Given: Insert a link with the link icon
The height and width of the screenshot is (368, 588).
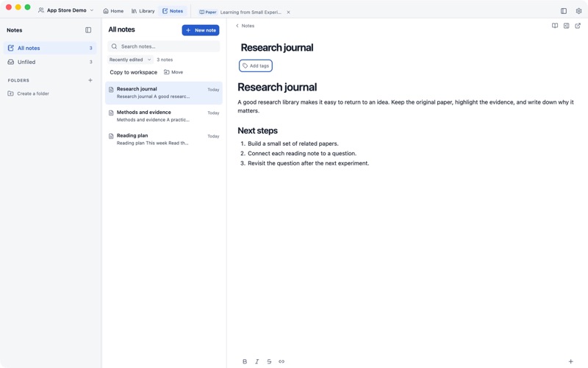Looking at the screenshot, I should pos(282,361).
